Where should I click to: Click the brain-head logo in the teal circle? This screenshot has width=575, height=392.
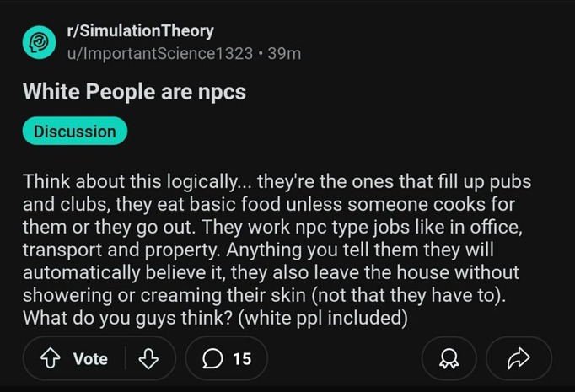pos(39,42)
